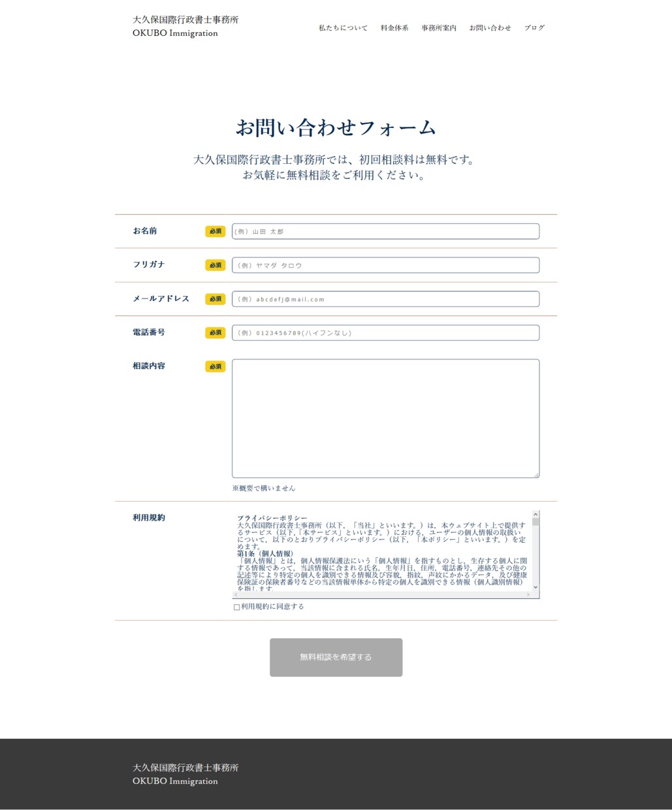Viewport: 672px width, 810px height.
Task: Click the メールアドレス input field
Action: [385, 299]
